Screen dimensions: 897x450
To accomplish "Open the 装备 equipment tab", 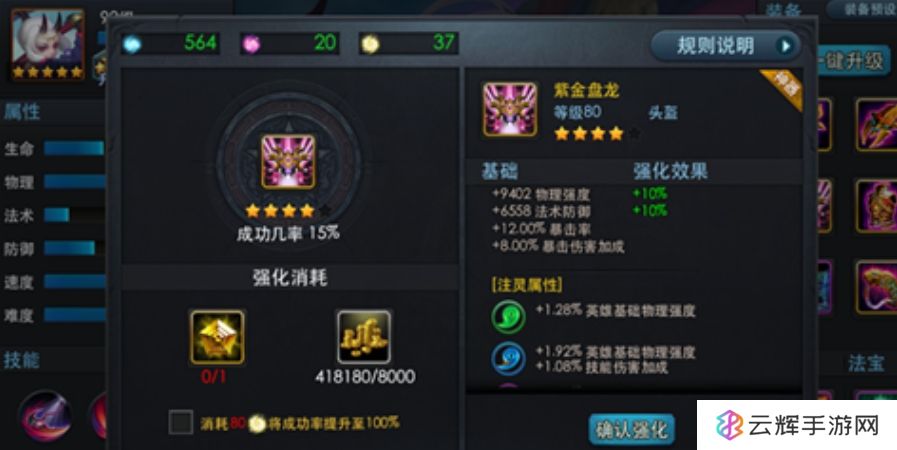I will coord(783,9).
